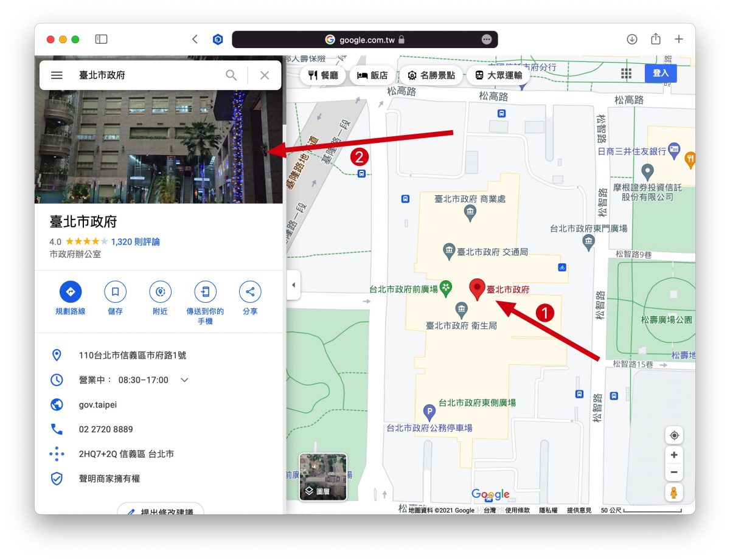
Task: Select the 名勝景點 attractions filter chip
Action: click(x=431, y=75)
